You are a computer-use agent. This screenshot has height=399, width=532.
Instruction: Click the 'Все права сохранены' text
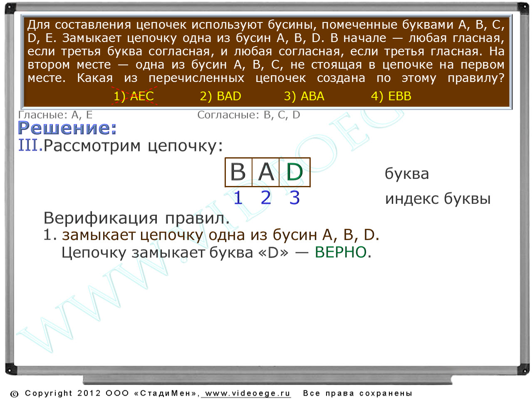click(358, 393)
